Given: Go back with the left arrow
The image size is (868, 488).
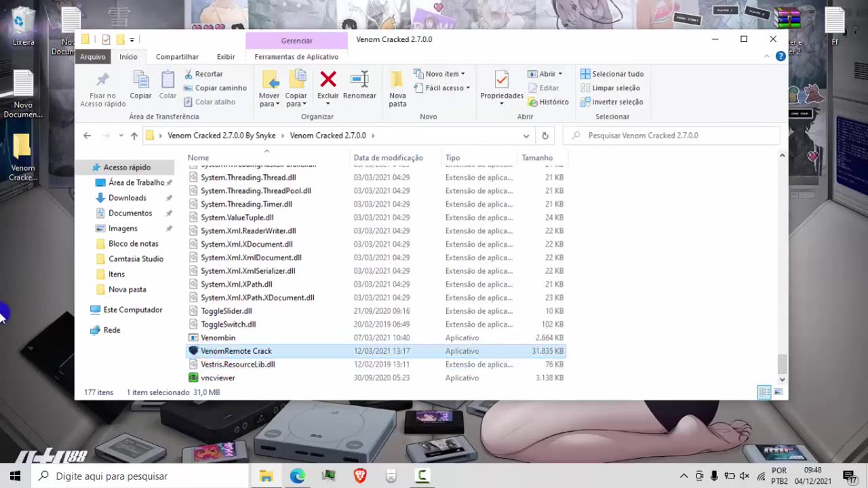Looking at the screenshot, I should (87, 136).
